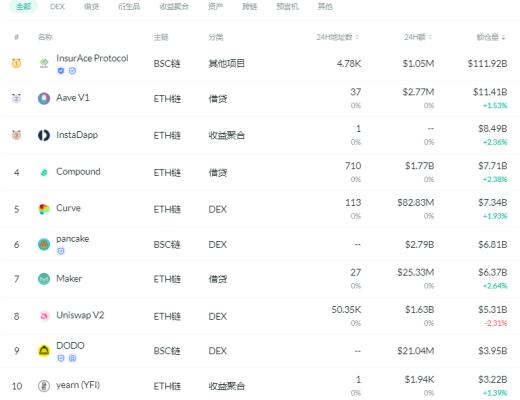The width and height of the screenshot is (520, 400).
Task: Click the gold first-place rank medal
Action: click(16, 63)
